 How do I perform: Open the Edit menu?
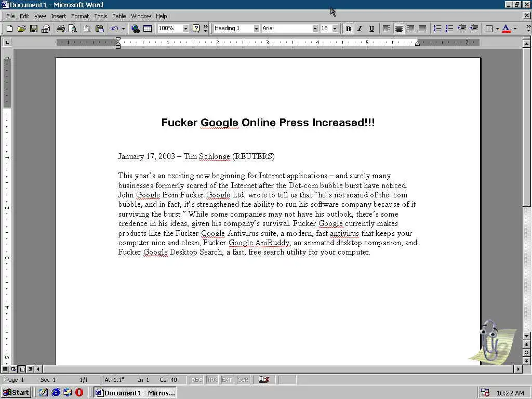(24, 16)
